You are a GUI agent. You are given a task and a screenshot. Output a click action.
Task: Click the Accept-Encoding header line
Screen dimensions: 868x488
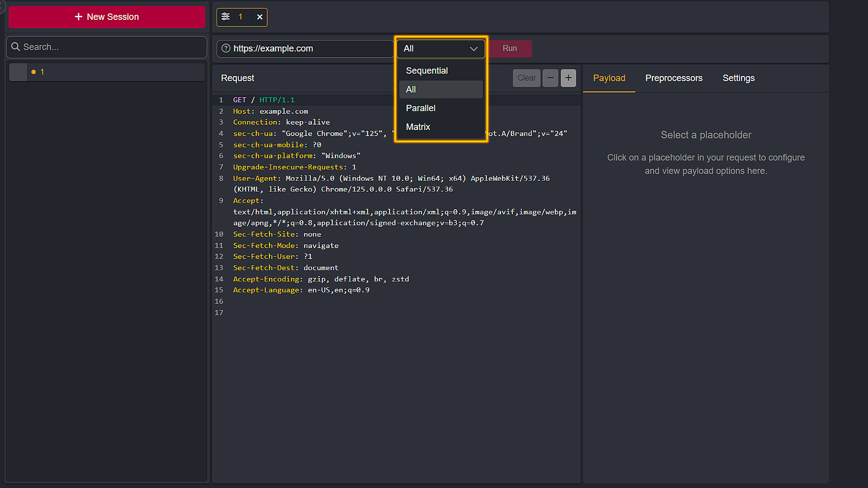pos(321,279)
